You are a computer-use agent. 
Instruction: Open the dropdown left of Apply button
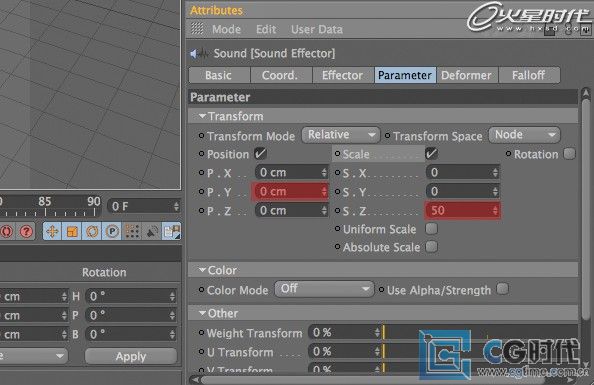[x=33, y=356]
